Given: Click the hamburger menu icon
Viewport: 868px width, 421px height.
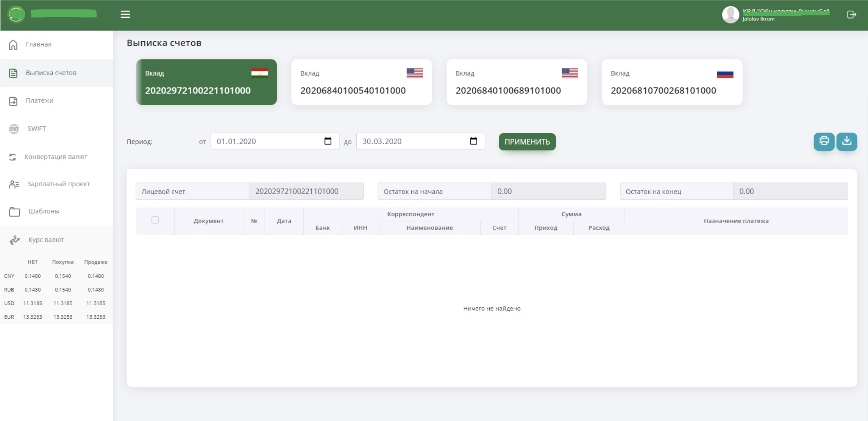Looking at the screenshot, I should pos(125,14).
